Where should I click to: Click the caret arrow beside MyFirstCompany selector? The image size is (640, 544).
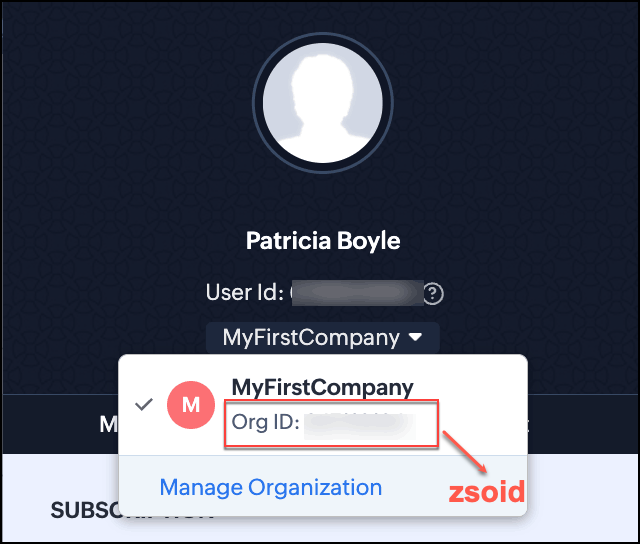coord(416,337)
